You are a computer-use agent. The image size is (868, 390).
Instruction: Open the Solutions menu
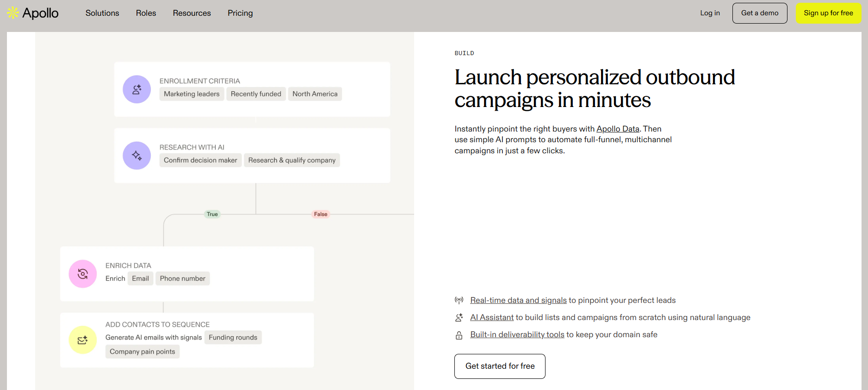click(x=102, y=13)
